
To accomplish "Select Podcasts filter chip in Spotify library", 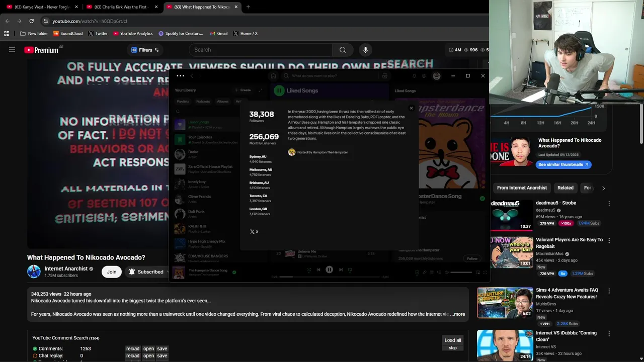I will pos(203,102).
